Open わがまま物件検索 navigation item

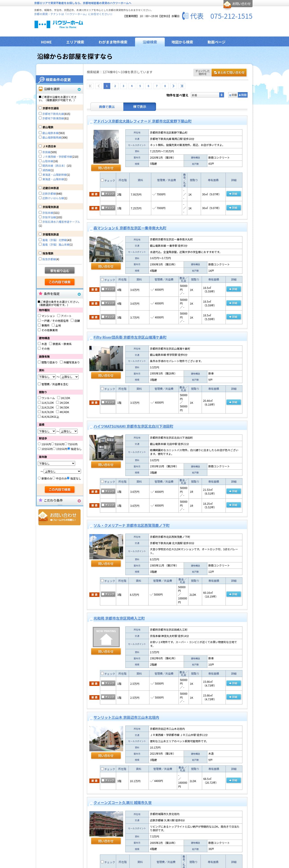113,42
